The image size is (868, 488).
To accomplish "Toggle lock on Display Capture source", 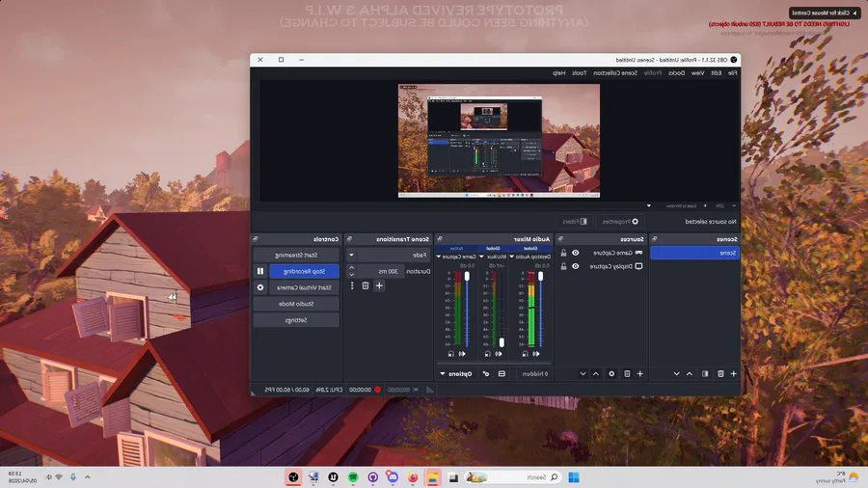I will pos(563,266).
